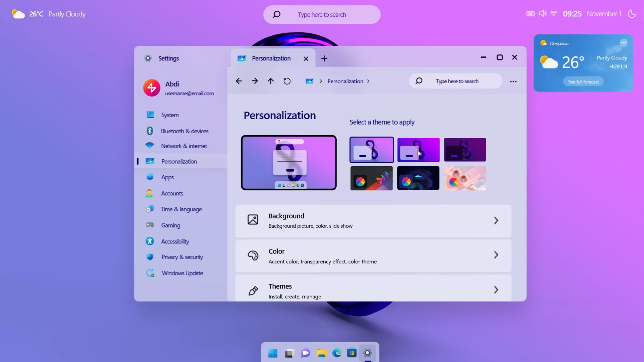Expand the Themes settings section
644x362 pixels.
373,290
